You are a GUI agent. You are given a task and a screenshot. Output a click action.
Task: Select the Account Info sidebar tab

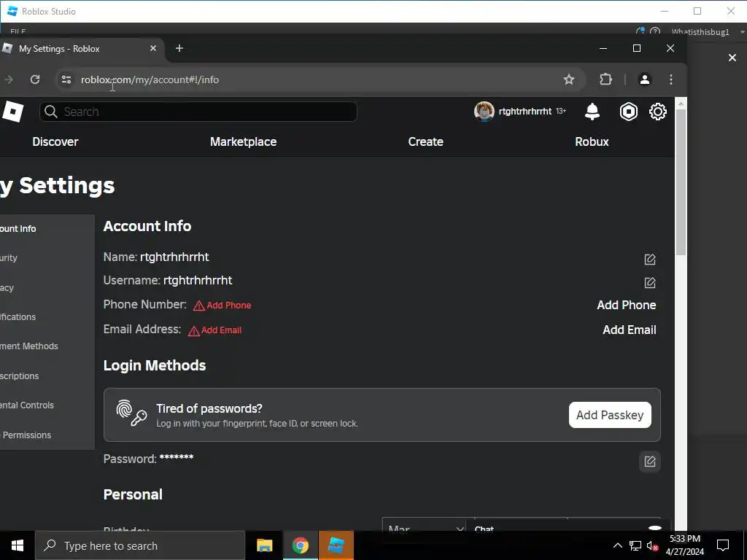coord(47,228)
